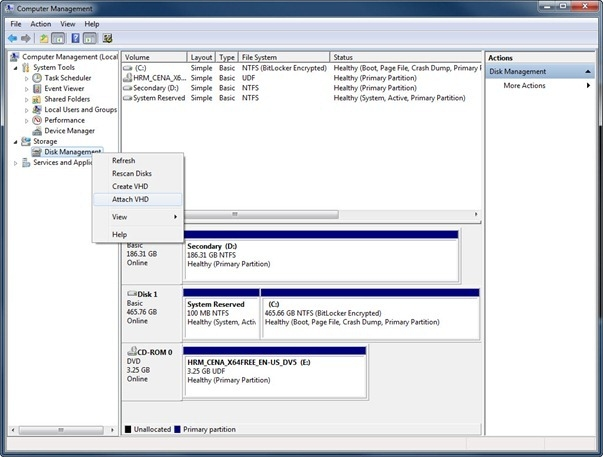Screen dimensions: 603x457
Task: Sort by the Volume column header
Action: point(154,57)
